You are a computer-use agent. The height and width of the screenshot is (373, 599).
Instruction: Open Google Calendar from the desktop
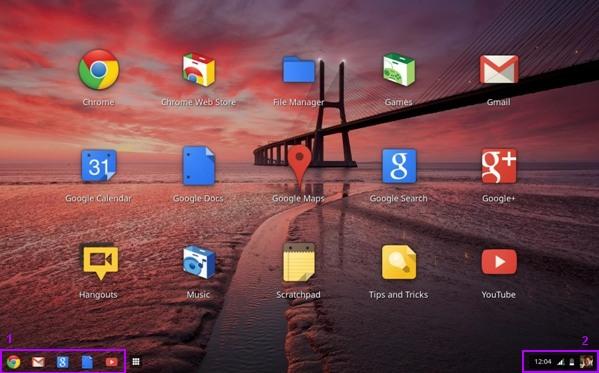pos(99,165)
